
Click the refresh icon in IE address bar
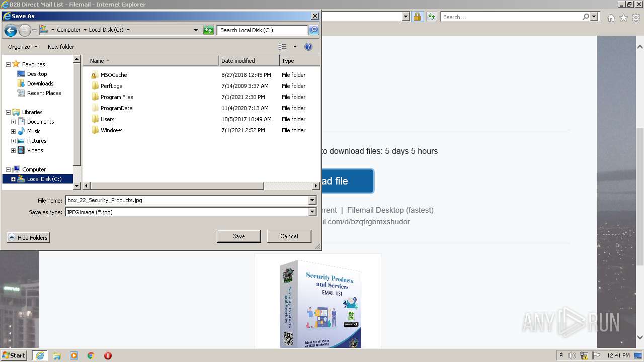point(431,17)
